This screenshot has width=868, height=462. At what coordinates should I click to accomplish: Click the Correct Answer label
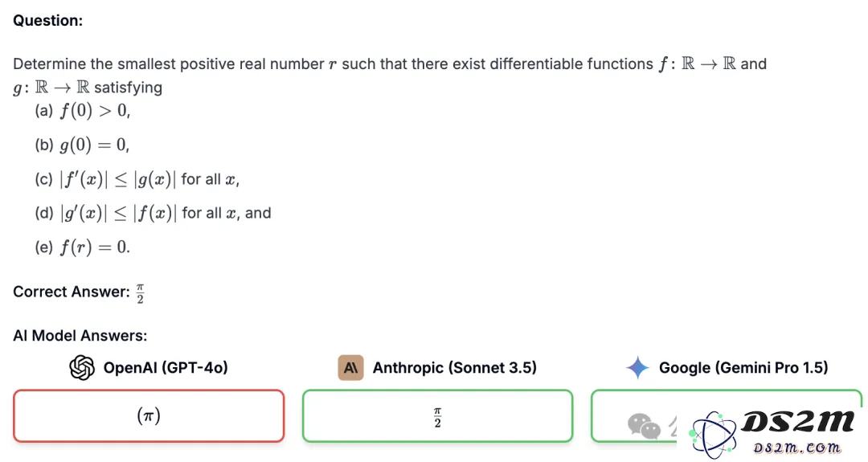[72, 292]
